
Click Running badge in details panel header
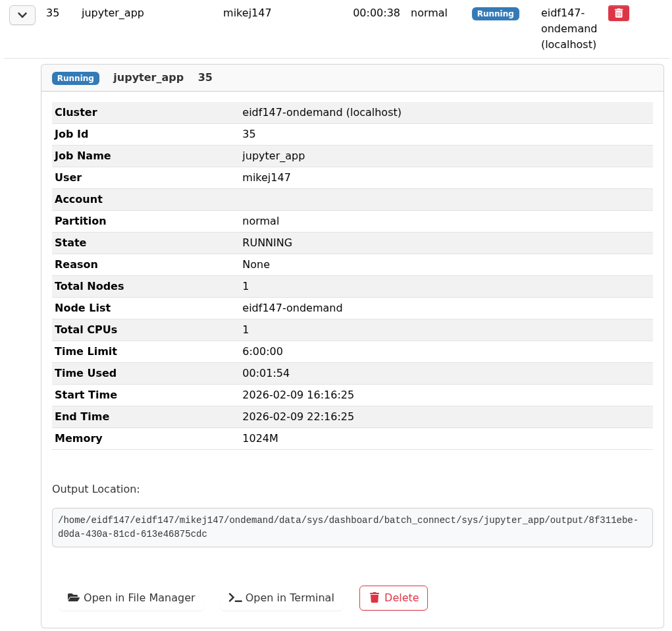pos(76,78)
